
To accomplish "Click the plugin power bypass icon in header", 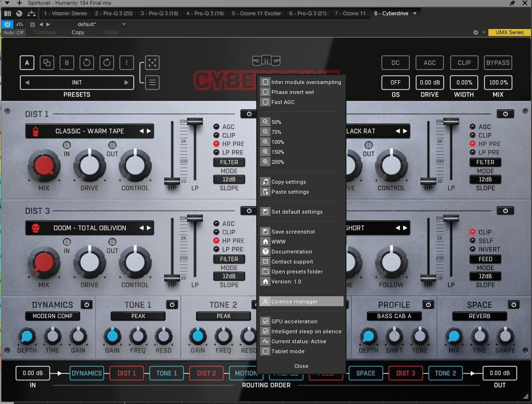I will (x=8, y=24).
